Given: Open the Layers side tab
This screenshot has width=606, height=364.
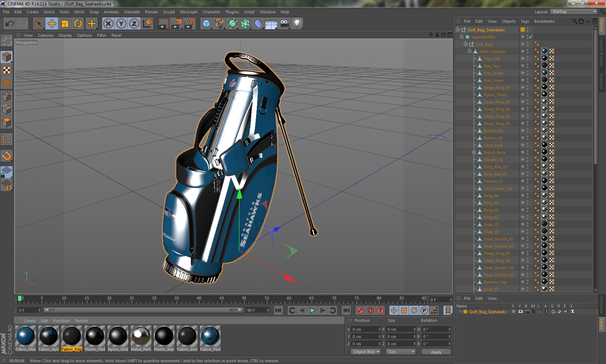Looking at the screenshot, I should [x=602, y=324].
